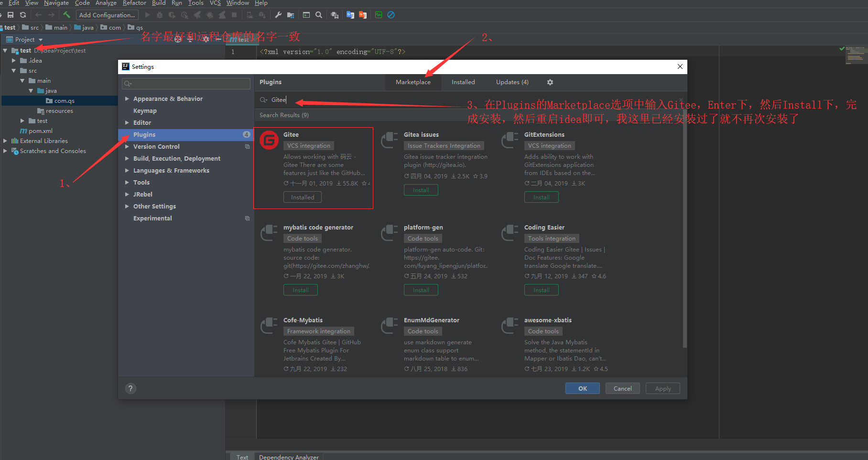
Task: Expand Scratches and Consoles node
Action: [5, 151]
